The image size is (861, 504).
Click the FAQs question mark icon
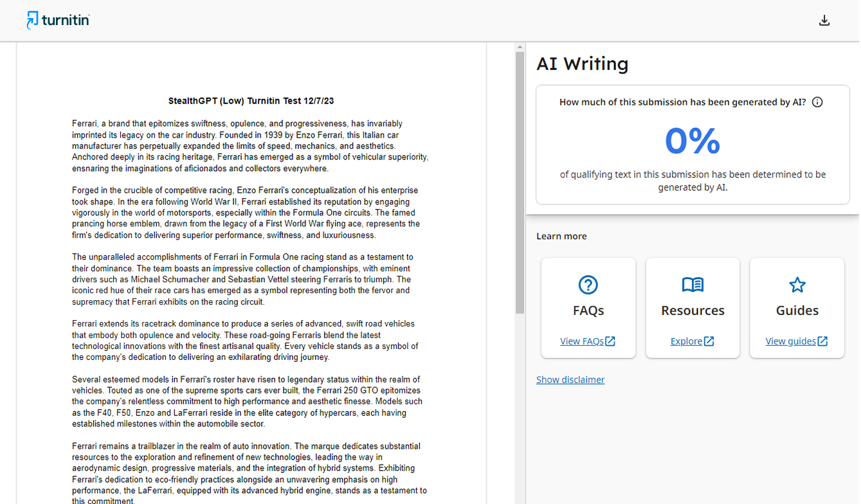pos(588,285)
